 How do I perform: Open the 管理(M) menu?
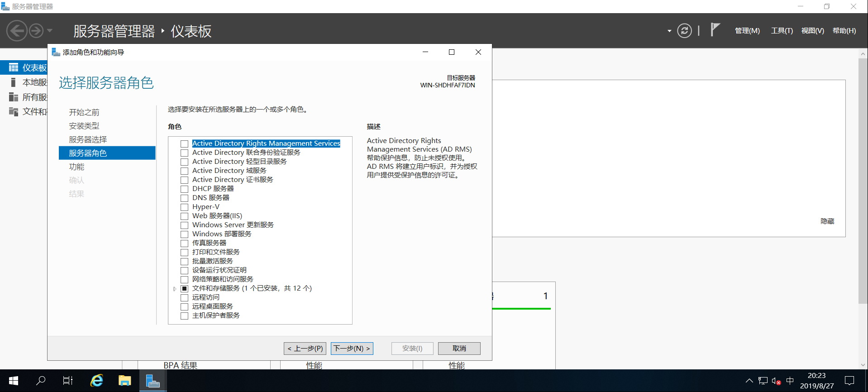pyautogui.click(x=747, y=31)
